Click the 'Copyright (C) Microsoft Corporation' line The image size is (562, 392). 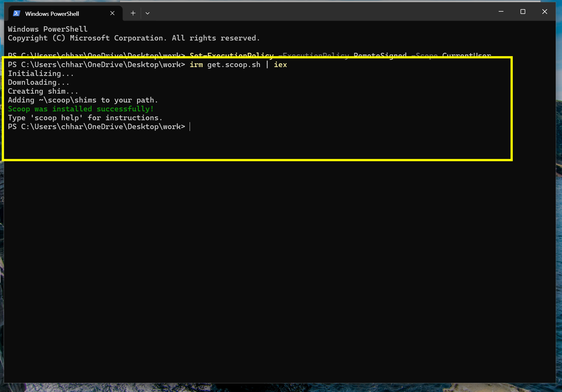tap(134, 38)
